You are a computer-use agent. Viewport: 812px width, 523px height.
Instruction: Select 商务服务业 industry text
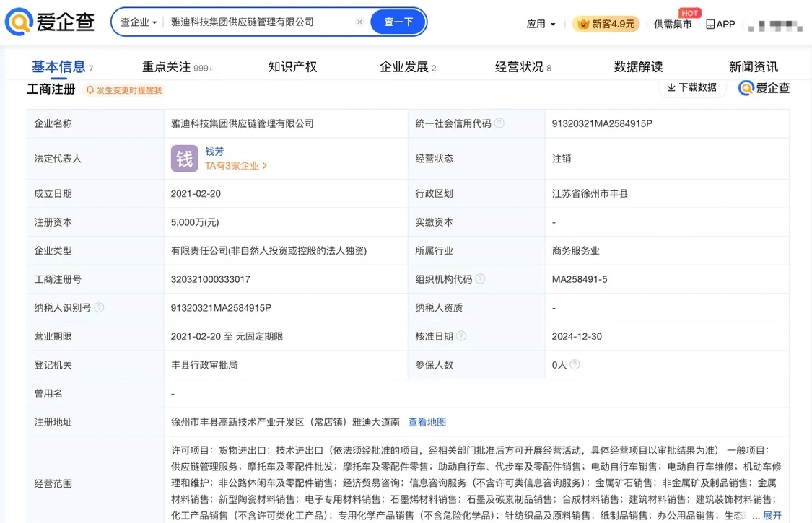(x=575, y=250)
